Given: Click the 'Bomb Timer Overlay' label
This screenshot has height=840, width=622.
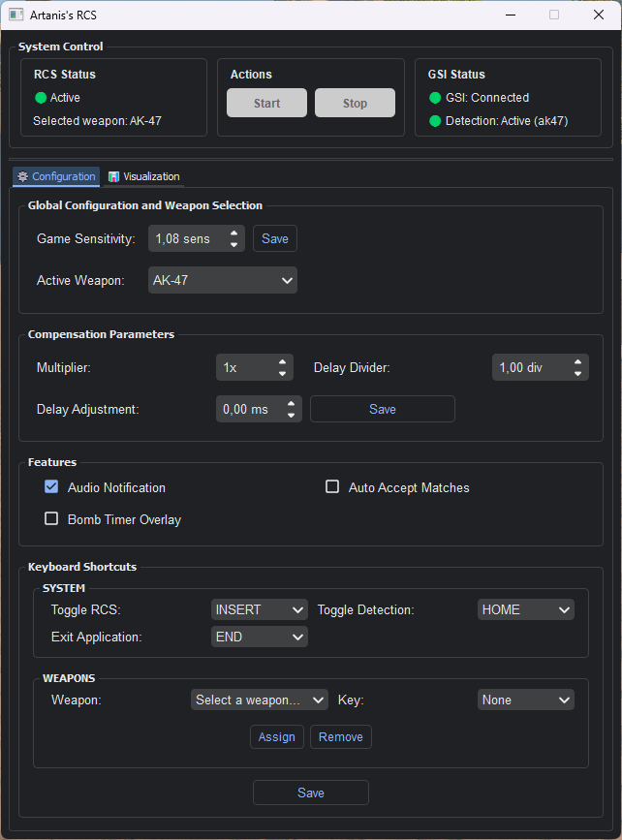Looking at the screenshot, I should point(124,519).
